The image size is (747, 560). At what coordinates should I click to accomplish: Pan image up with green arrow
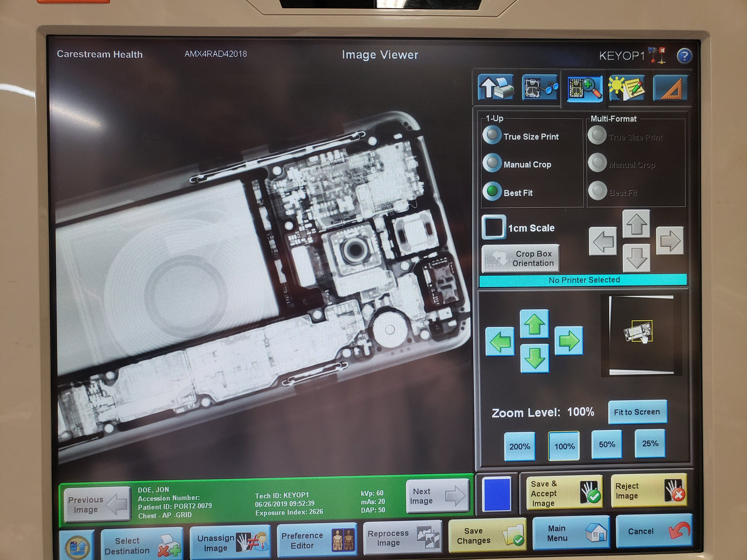pyautogui.click(x=534, y=324)
